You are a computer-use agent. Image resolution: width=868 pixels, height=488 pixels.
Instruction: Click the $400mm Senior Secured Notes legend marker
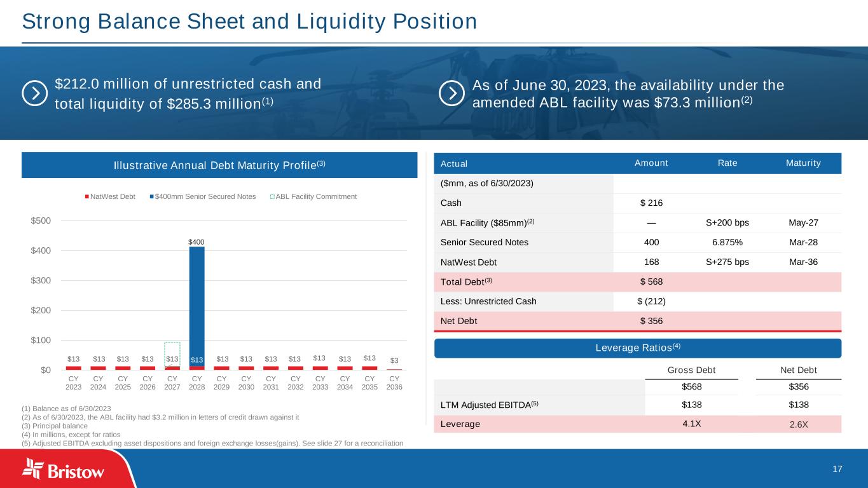pyautogui.click(x=151, y=197)
